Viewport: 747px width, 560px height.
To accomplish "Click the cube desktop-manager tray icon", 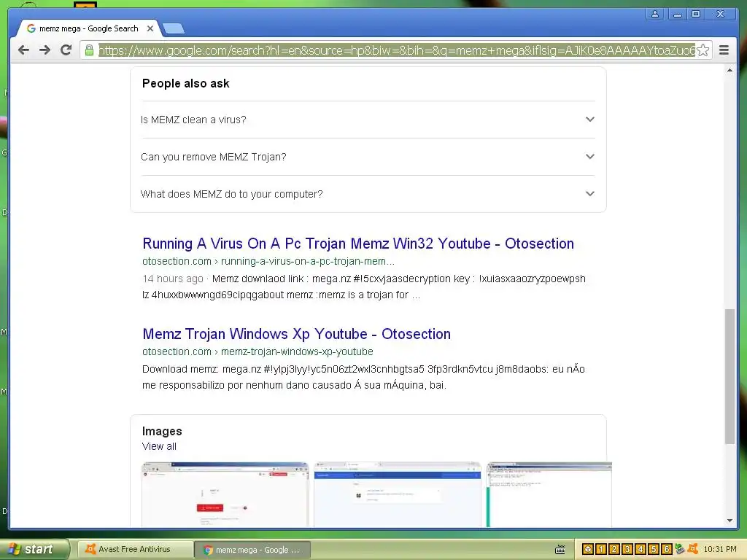I will coord(588,549).
